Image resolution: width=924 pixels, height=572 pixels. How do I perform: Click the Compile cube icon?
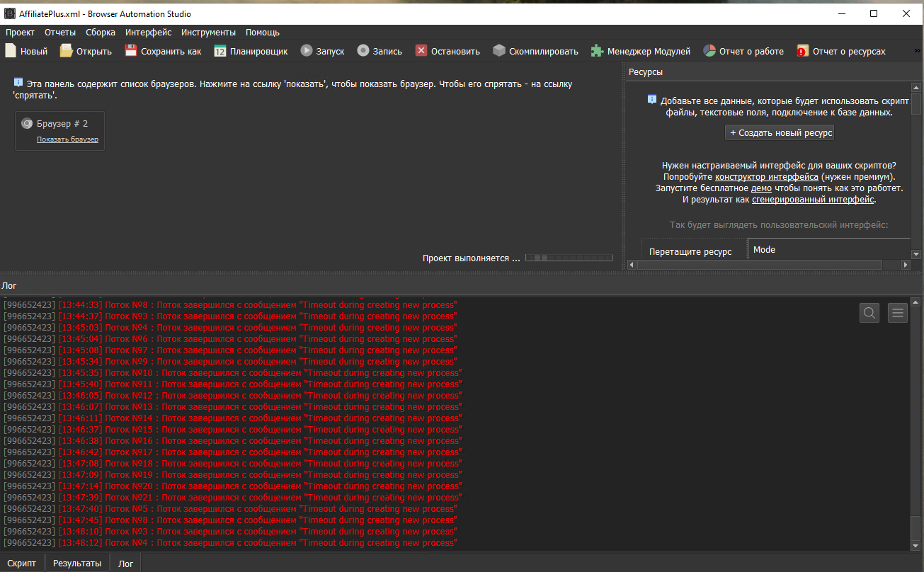499,51
